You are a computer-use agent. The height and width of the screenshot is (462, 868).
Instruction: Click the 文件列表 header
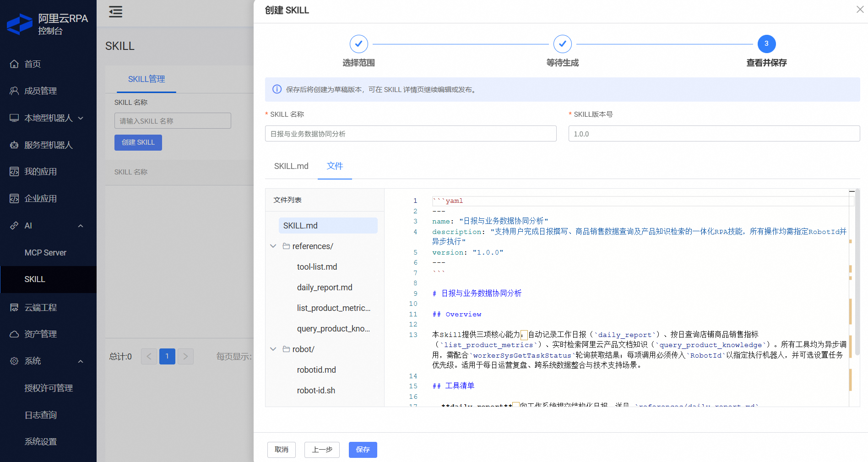point(288,200)
